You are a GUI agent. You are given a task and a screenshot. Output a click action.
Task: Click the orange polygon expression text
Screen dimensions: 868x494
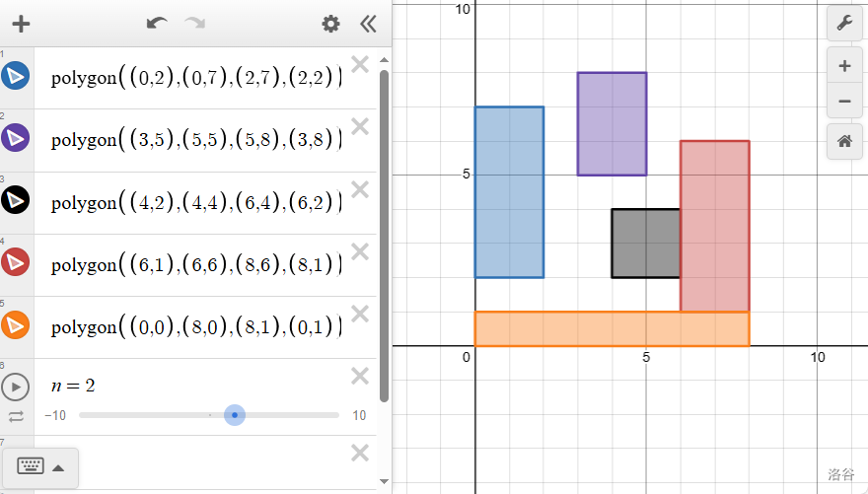pos(195,327)
